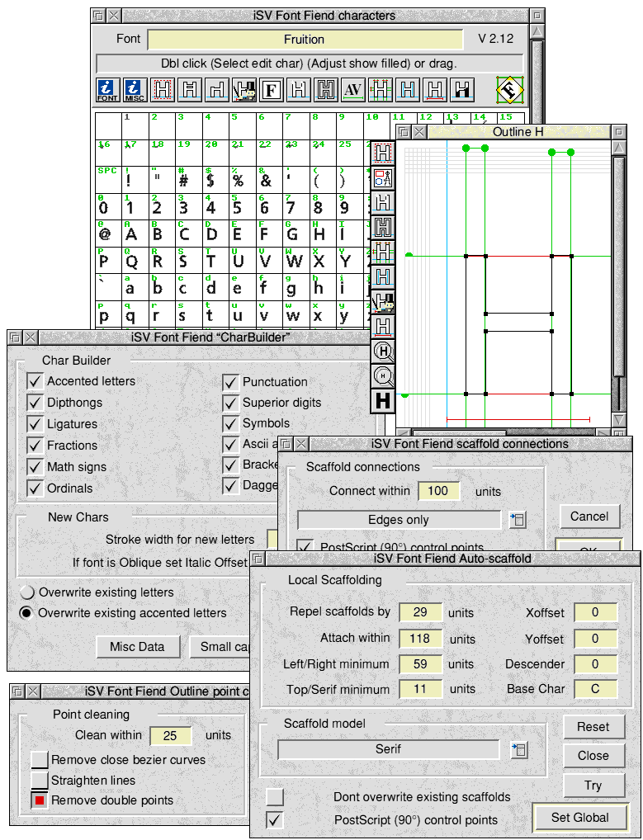Click down scroll arrow in Outline H window
This screenshot has height=840, width=643.
tap(619, 419)
